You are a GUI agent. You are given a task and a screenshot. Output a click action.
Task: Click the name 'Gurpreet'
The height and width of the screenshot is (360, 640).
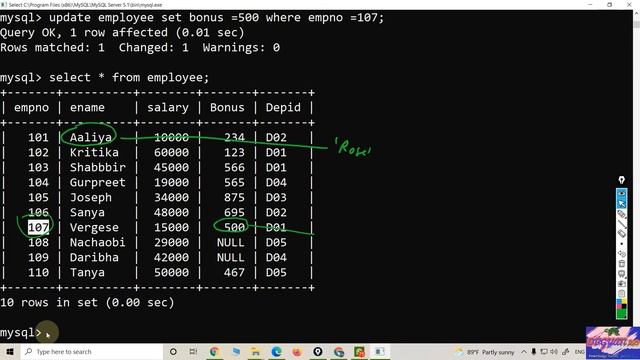[x=98, y=183]
